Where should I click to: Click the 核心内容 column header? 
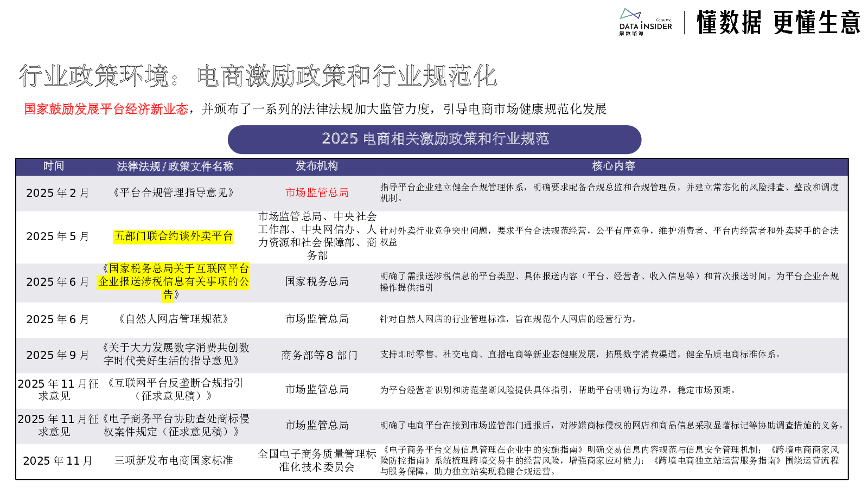point(613,166)
